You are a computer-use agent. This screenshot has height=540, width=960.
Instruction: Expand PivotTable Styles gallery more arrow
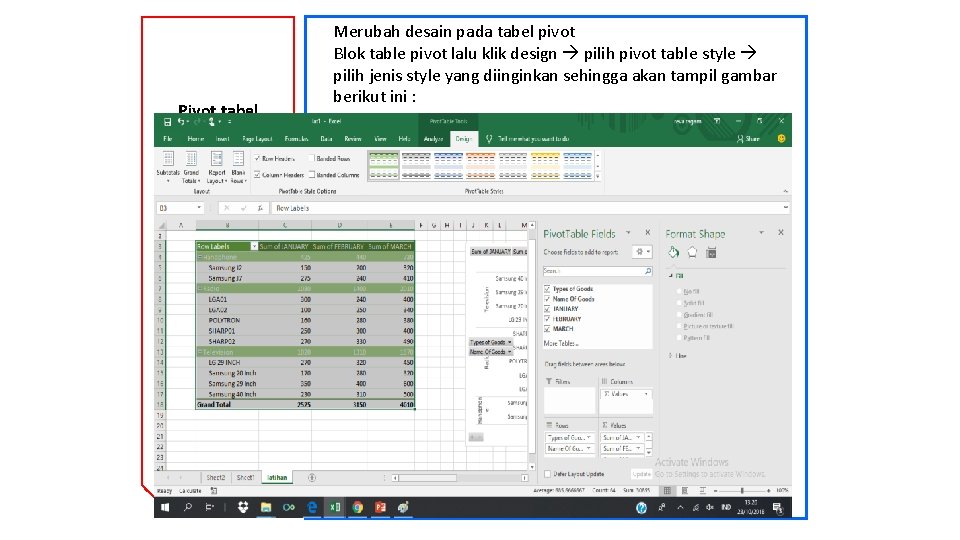pyautogui.click(x=598, y=177)
